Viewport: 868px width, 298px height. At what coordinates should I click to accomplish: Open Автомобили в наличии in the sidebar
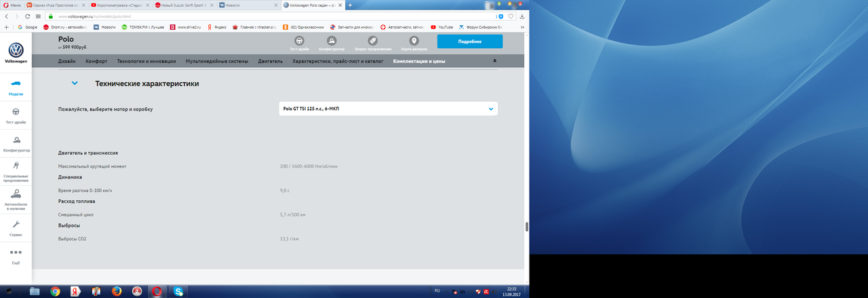pos(16,200)
